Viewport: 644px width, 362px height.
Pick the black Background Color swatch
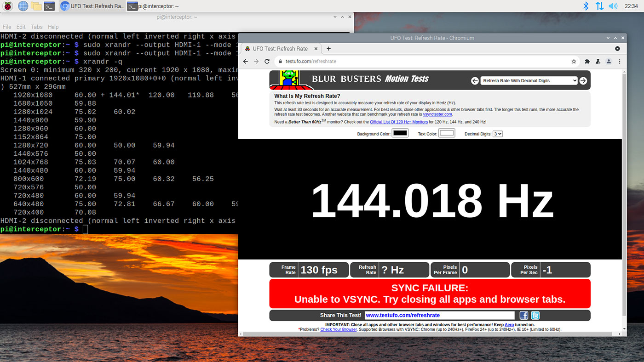[x=400, y=133]
